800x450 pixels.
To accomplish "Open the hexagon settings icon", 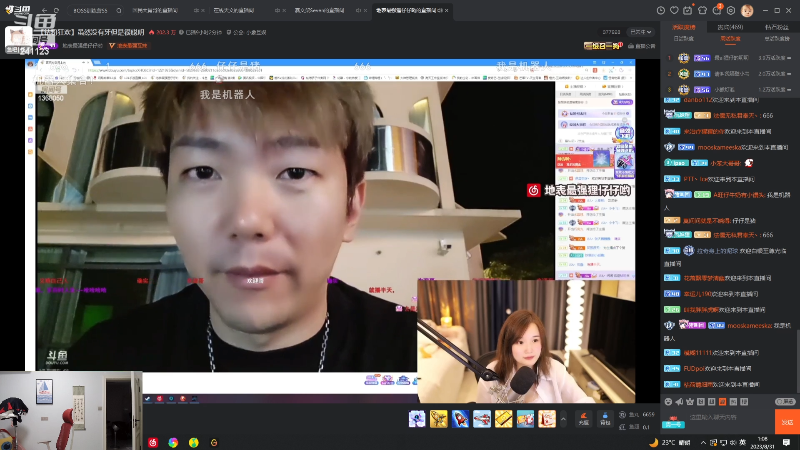I will point(731,10).
